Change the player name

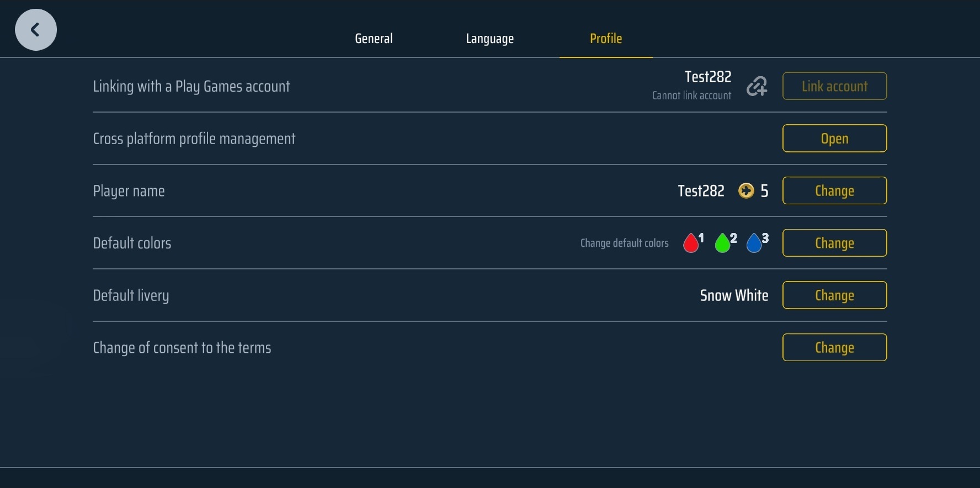pyautogui.click(x=834, y=191)
